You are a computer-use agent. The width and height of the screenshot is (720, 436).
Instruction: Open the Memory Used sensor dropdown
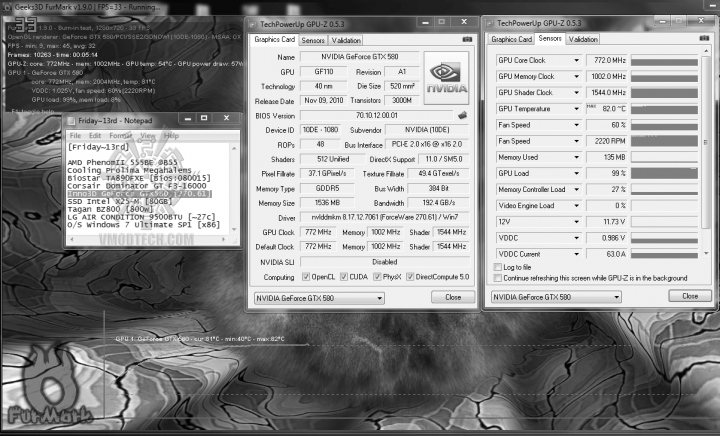click(576, 157)
